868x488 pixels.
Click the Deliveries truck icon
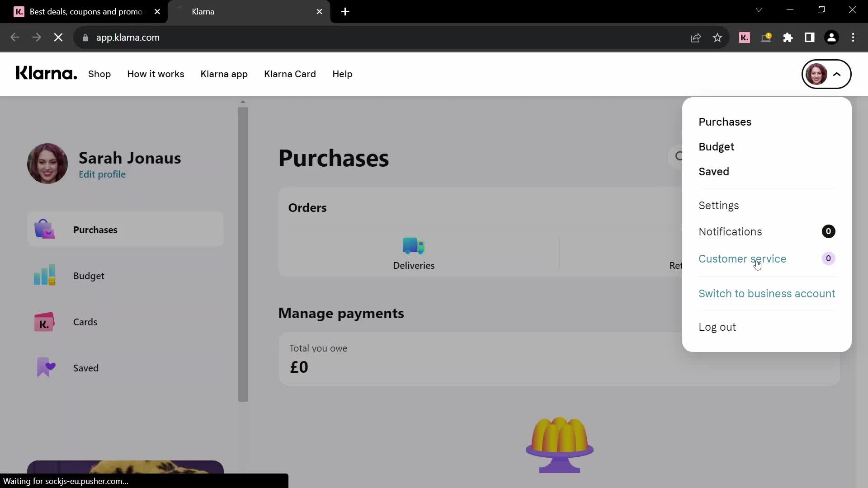413,246
